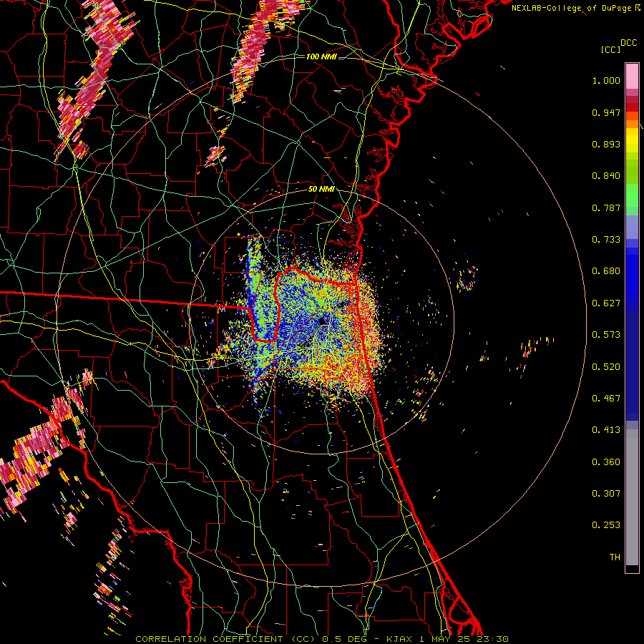Viewport: 644px width, 644px height.
Task: Click the 23:30 timestamp in the caption
Action: pos(492,639)
